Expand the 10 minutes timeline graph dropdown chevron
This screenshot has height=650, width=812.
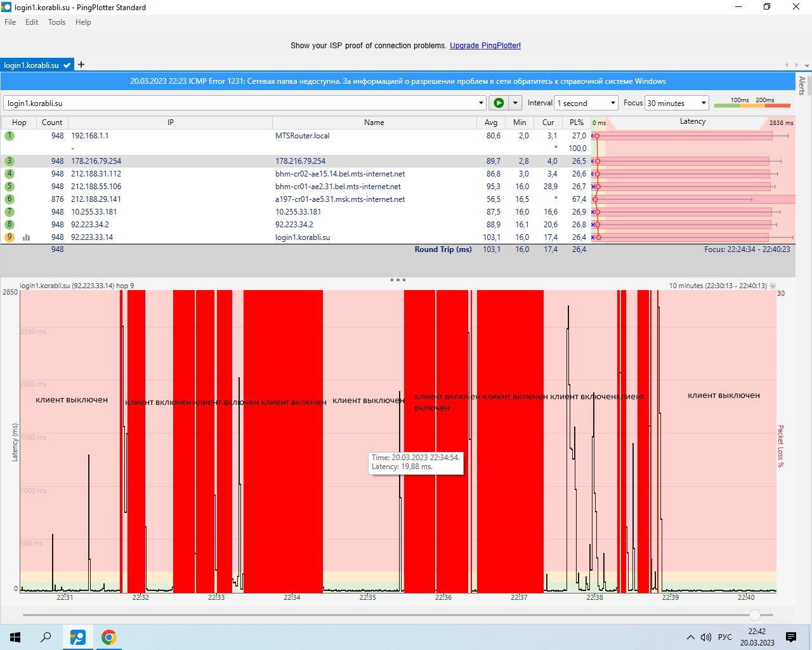(773, 286)
